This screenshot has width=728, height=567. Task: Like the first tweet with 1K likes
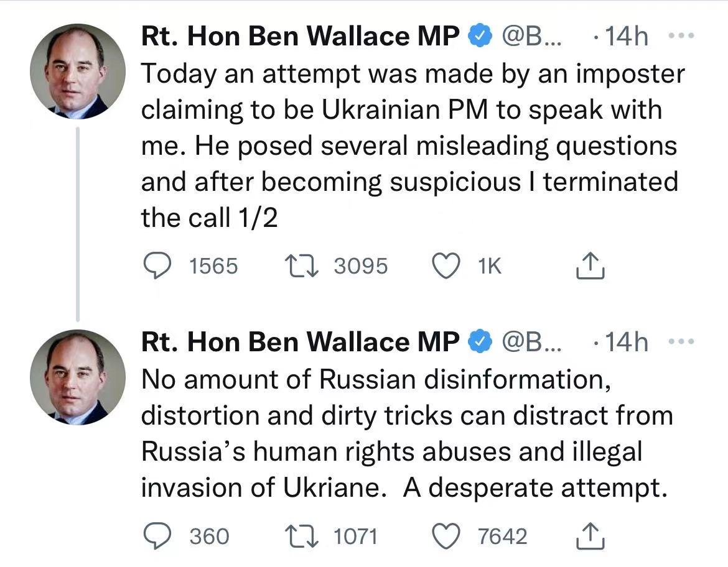click(444, 267)
